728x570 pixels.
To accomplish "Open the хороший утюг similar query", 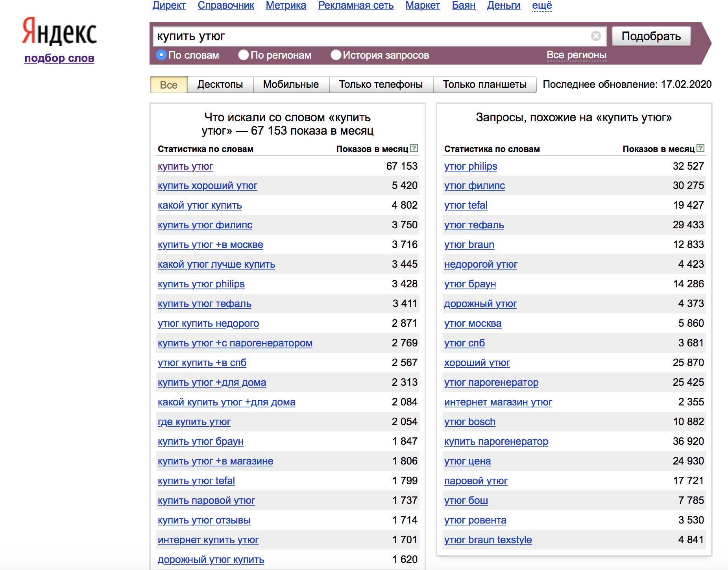I will [477, 363].
